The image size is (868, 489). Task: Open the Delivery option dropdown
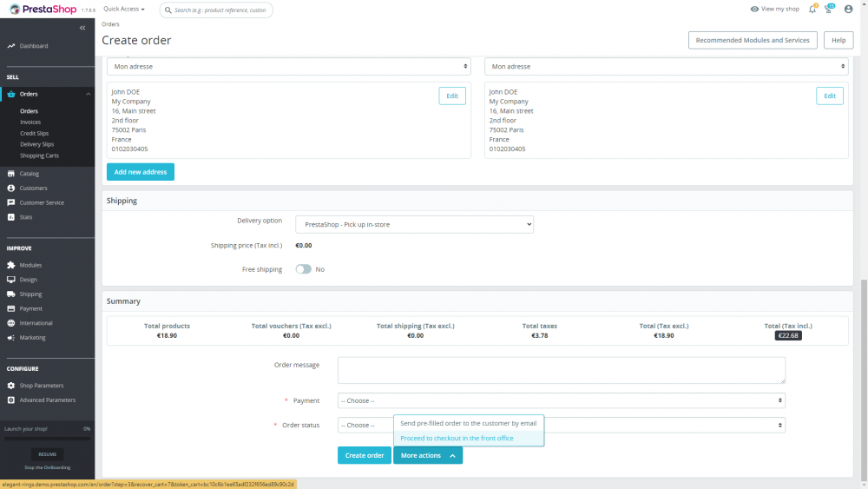pos(414,224)
